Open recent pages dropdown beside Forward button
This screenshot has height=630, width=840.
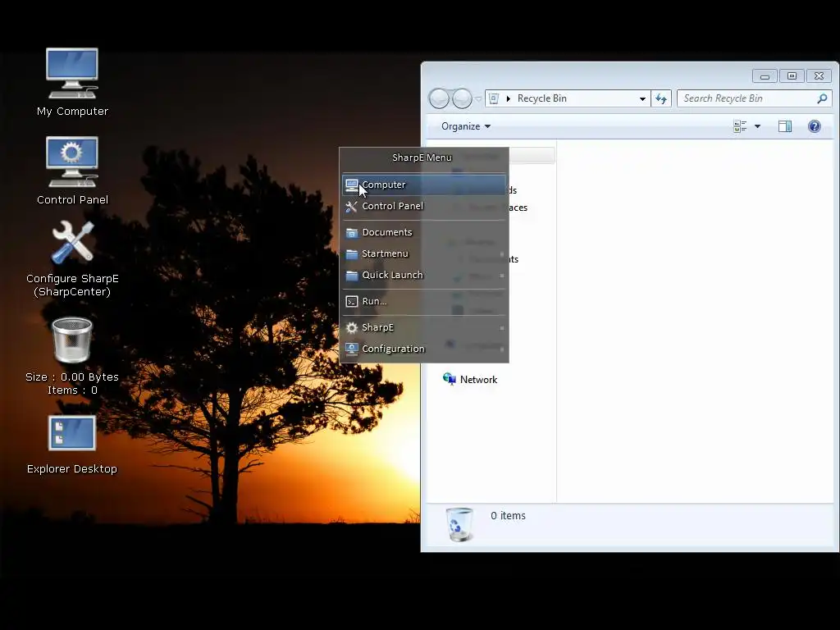(478, 99)
